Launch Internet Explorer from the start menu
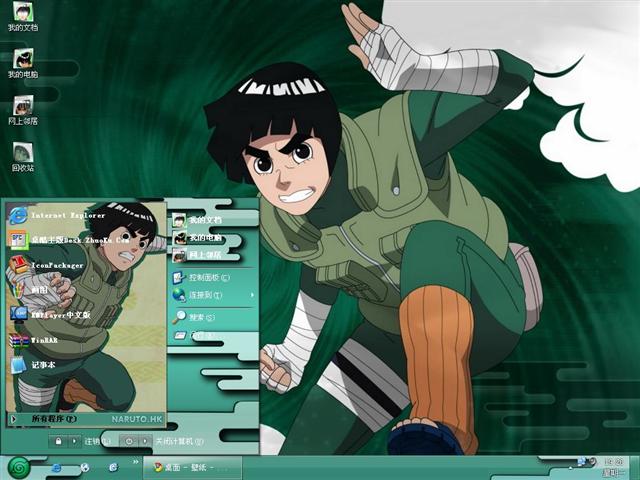 tap(57, 216)
